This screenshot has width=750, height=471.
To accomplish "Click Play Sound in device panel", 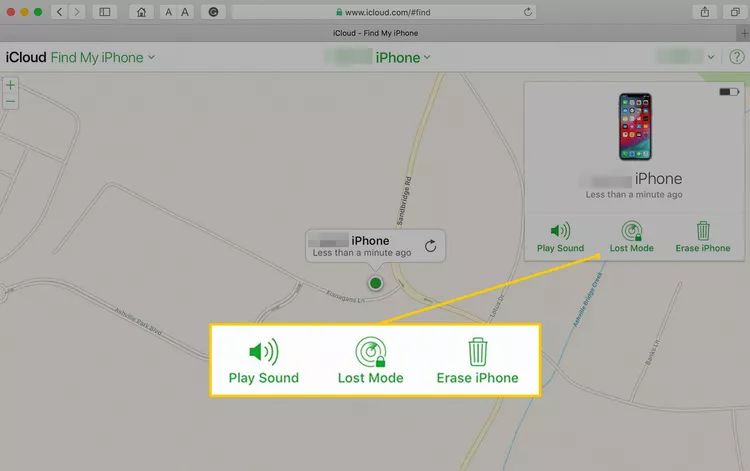I will coord(560,237).
